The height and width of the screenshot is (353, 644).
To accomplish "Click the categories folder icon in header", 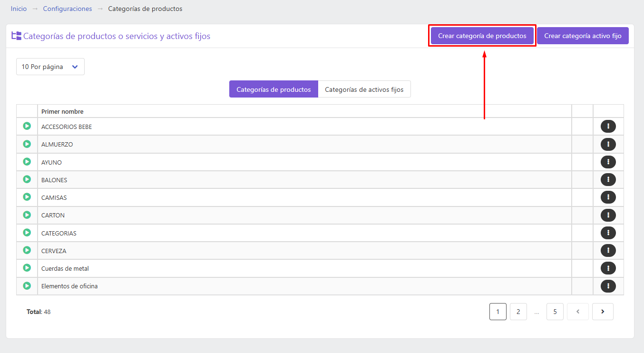I will click(x=17, y=36).
